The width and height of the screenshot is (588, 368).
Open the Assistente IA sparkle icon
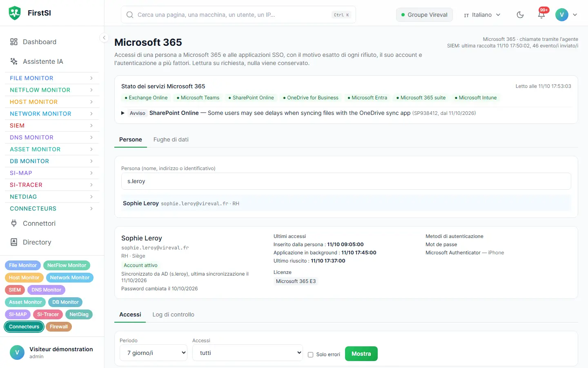pyautogui.click(x=14, y=61)
